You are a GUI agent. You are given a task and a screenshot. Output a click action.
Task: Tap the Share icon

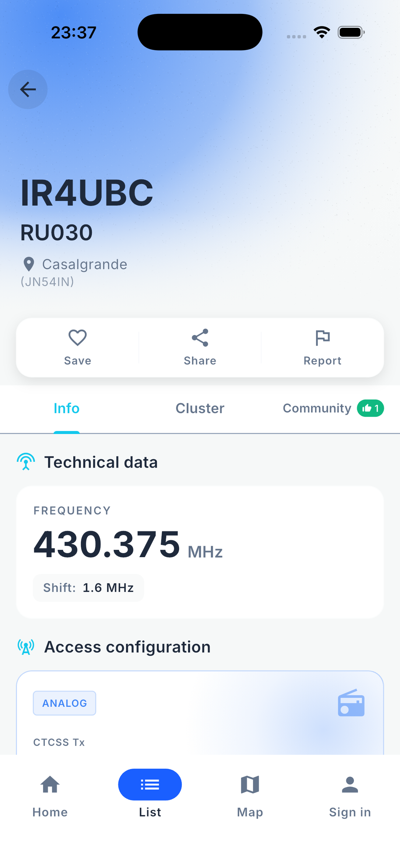pos(200,337)
